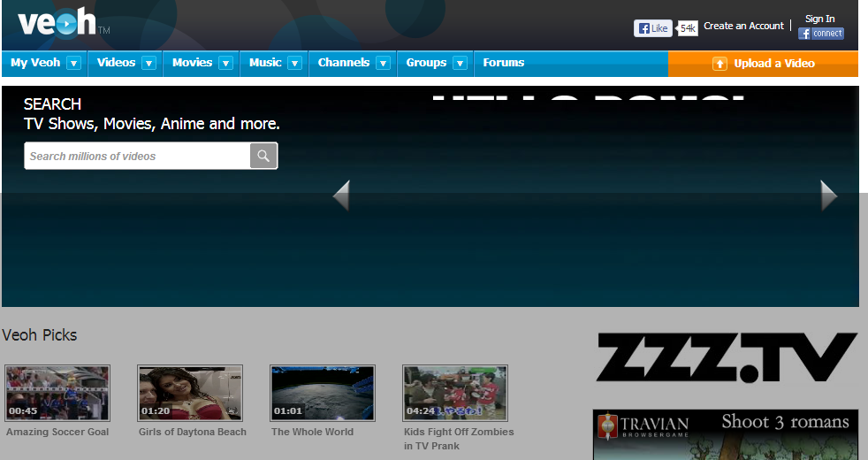Click Upload a Video button
The image size is (868, 460).
(763, 64)
